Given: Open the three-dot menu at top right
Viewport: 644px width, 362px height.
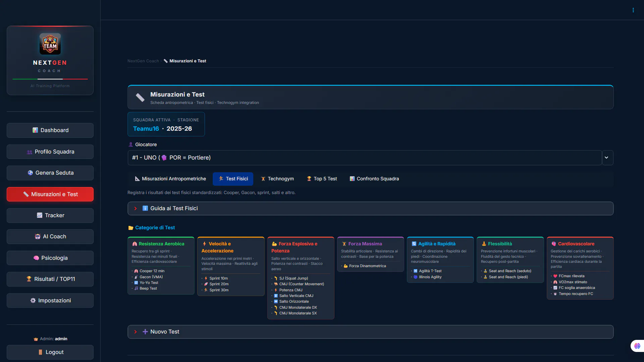Looking at the screenshot, I should pyautogui.click(x=633, y=10).
